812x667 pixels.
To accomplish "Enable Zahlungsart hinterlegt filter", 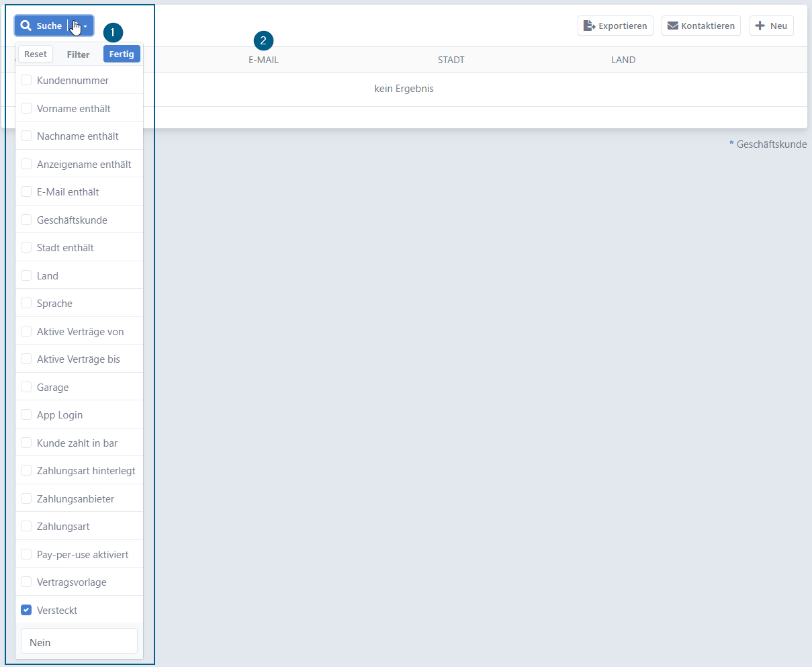I will click(x=26, y=470).
